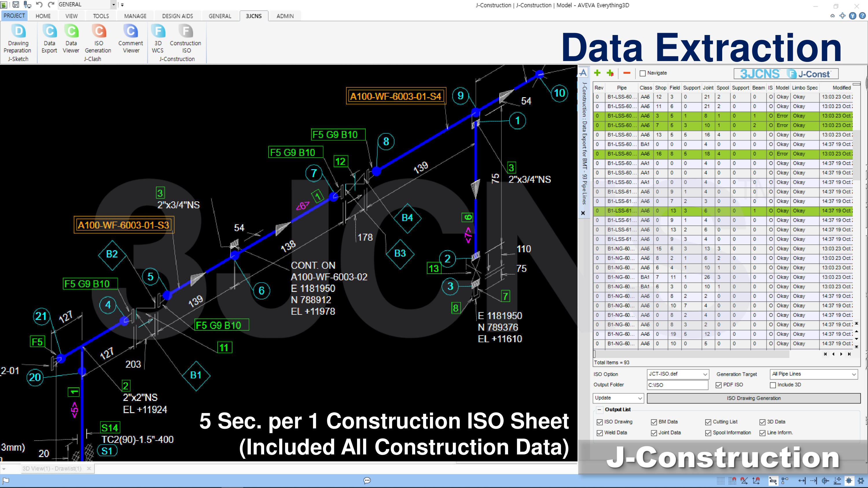Click the red minus remove icon
The height and width of the screenshot is (488, 868).
tap(627, 73)
